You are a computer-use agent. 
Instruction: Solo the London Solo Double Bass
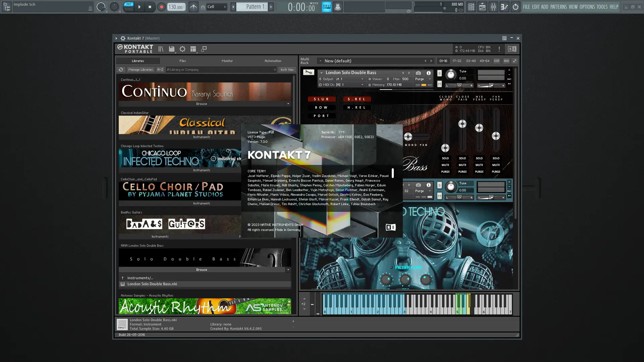(439, 73)
